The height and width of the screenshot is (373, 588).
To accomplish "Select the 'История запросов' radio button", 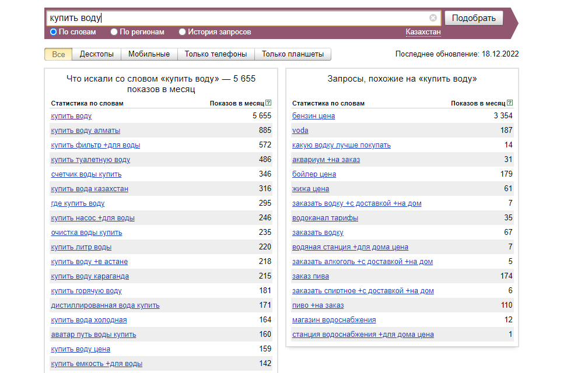I will pos(182,32).
